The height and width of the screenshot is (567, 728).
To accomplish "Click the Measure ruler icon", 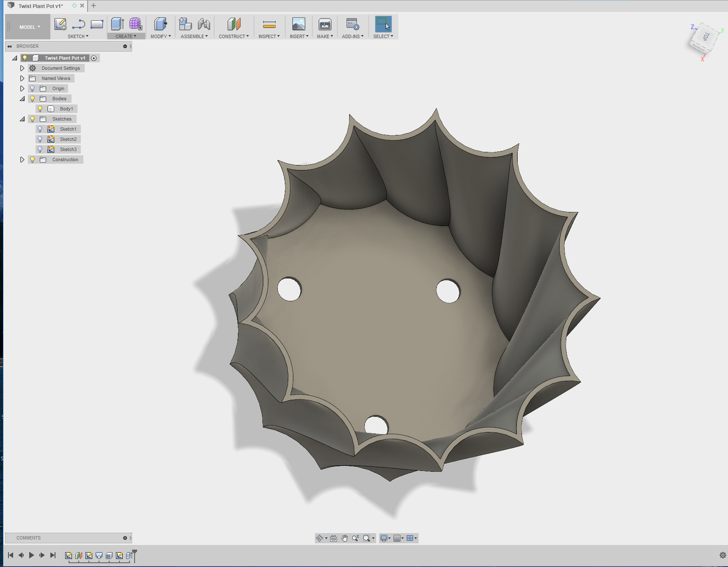I will click(x=269, y=24).
